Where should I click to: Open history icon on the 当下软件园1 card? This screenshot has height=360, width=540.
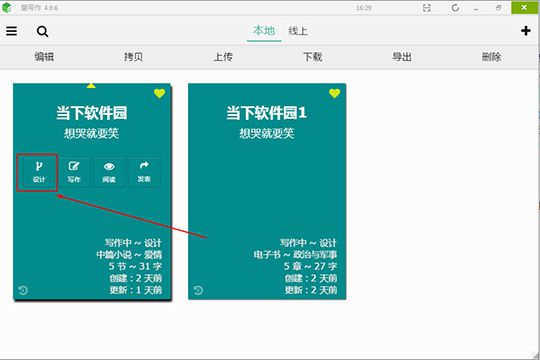(x=198, y=290)
